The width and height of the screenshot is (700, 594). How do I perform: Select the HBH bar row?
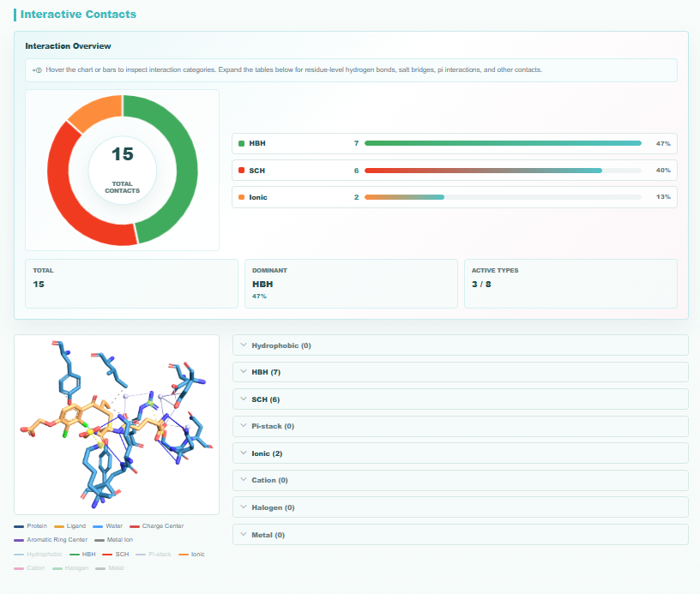(x=455, y=144)
